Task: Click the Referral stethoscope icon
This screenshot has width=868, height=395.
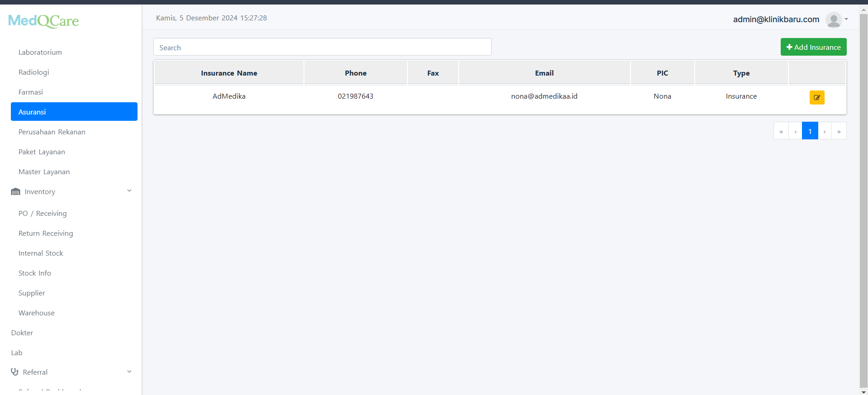Action: 15,372
